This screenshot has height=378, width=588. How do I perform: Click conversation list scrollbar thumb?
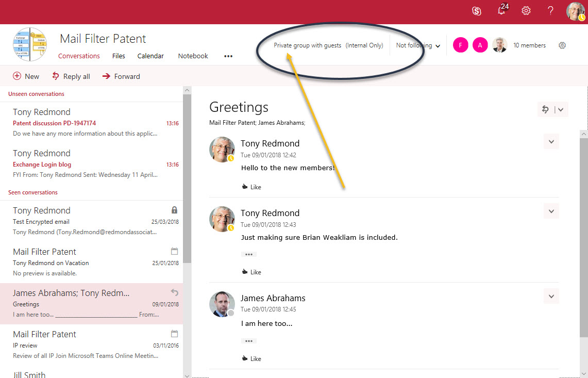(187, 178)
